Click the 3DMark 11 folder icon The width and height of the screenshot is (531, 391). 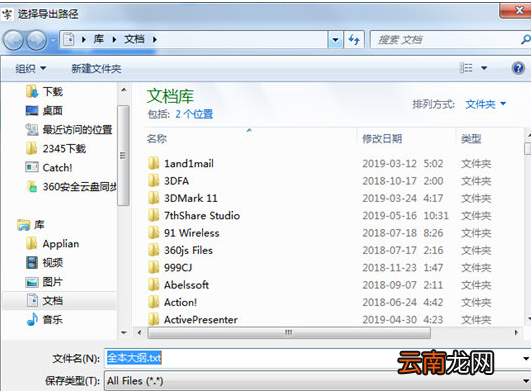click(x=153, y=198)
